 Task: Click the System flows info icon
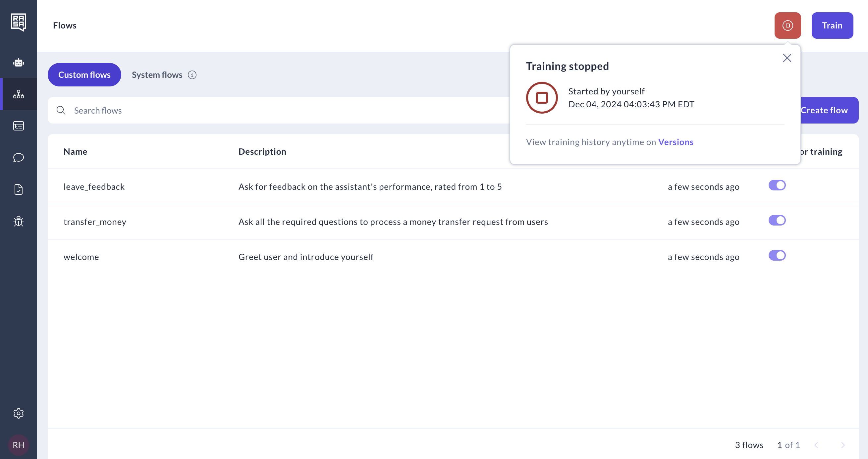click(x=192, y=75)
